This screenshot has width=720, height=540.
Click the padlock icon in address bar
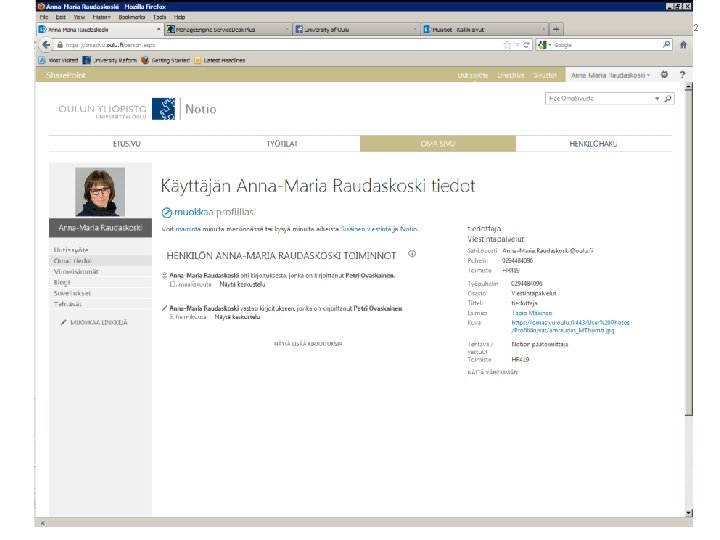[x=60, y=45]
